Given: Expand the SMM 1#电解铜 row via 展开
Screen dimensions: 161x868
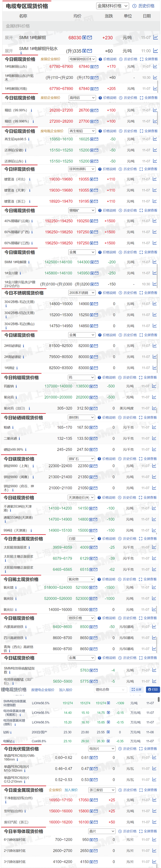Looking at the screenshot, I should 9,38.
